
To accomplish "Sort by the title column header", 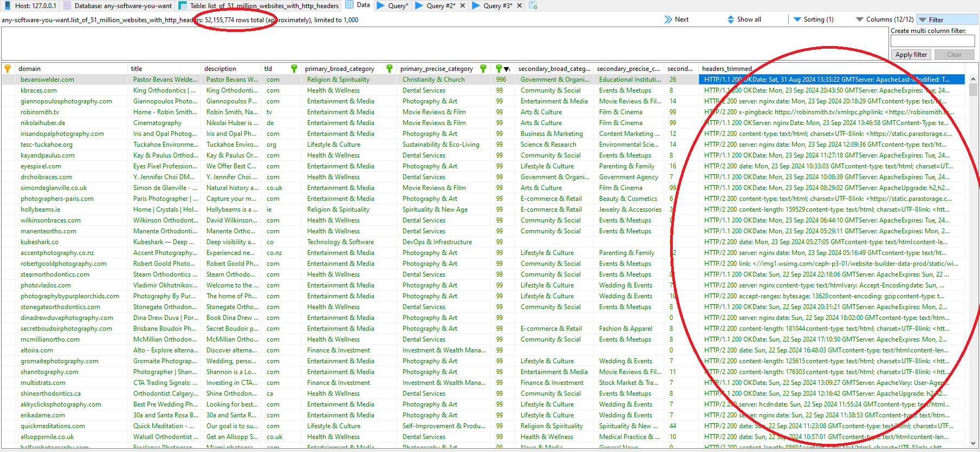I will click(x=164, y=69).
